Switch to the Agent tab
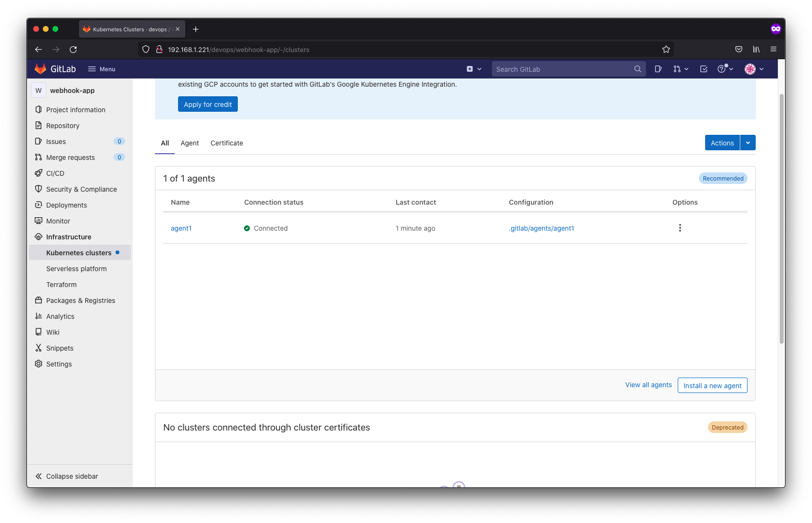 coord(190,143)
